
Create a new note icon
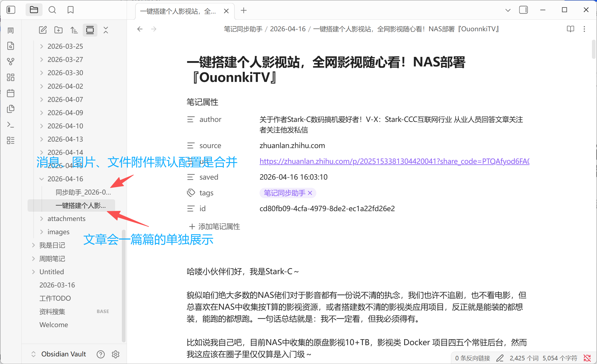tap(43, 30)
